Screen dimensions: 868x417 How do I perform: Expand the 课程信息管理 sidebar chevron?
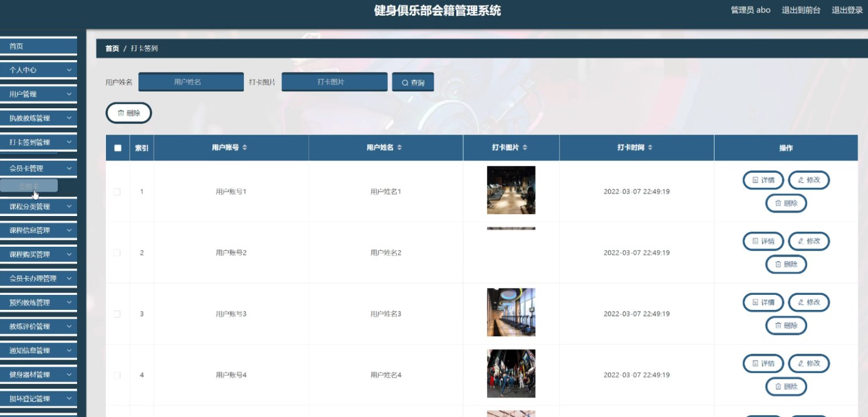tap(69, 230)
